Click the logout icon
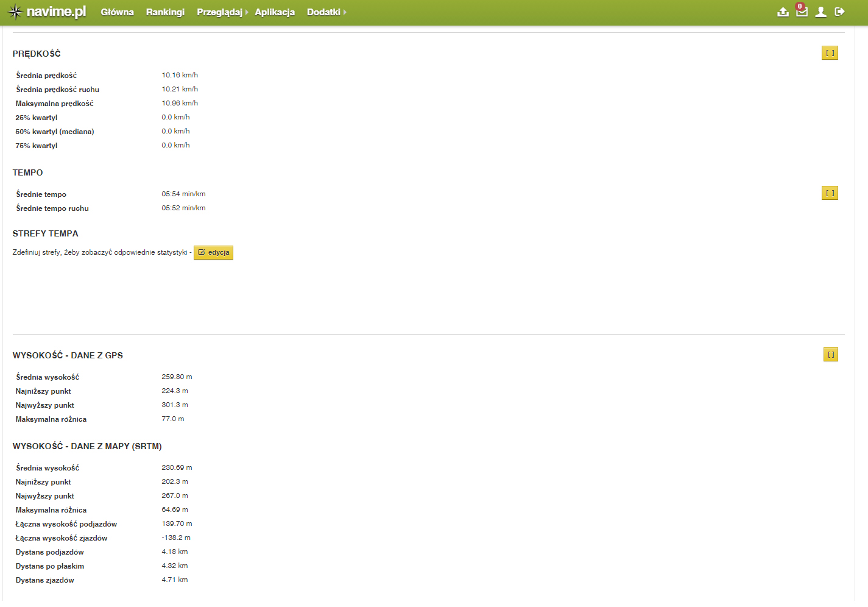The image size is (868, 607). (839, 12)
